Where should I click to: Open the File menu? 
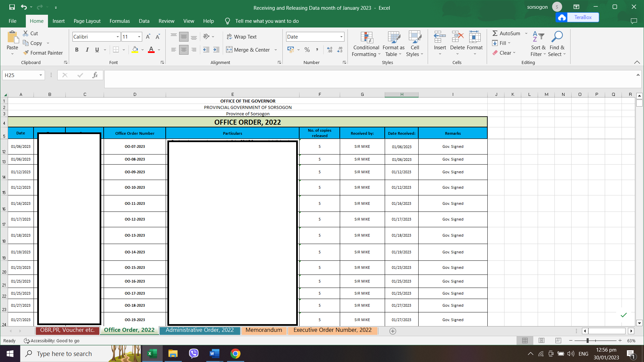coord(12,21)
